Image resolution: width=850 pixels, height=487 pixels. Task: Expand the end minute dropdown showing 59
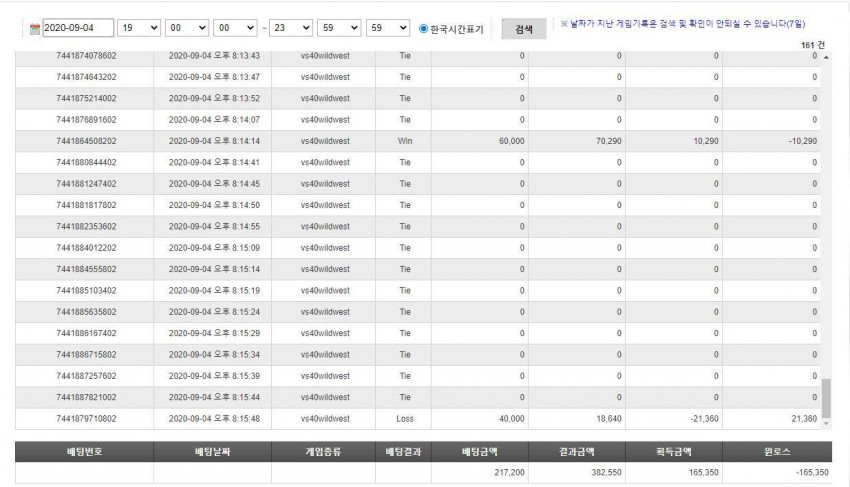(339, 28)
